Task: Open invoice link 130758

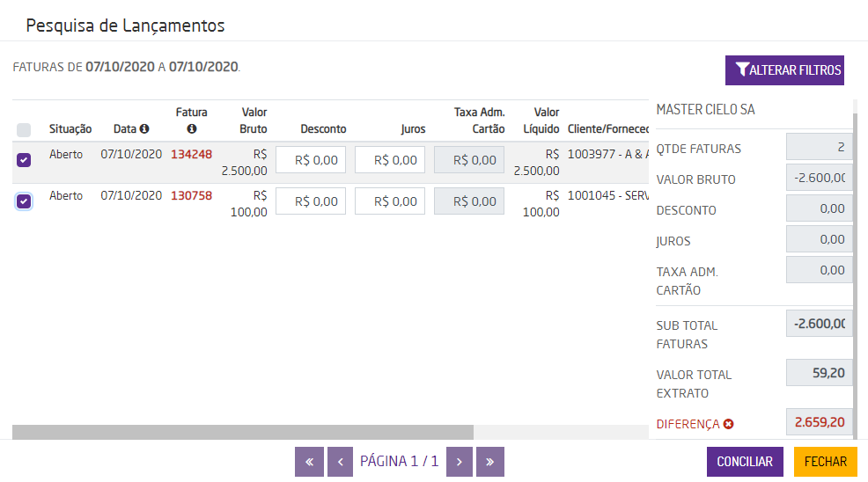Action: point(191,196)
